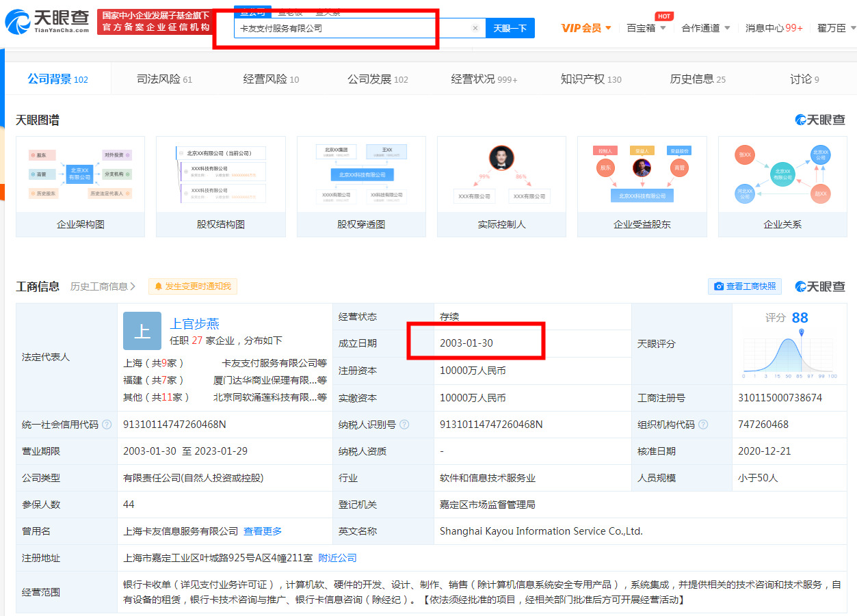Screen dimensions: 857x616
Task: Open the 翟万臣 user account dropdown
Action: (x=836, y=28)
